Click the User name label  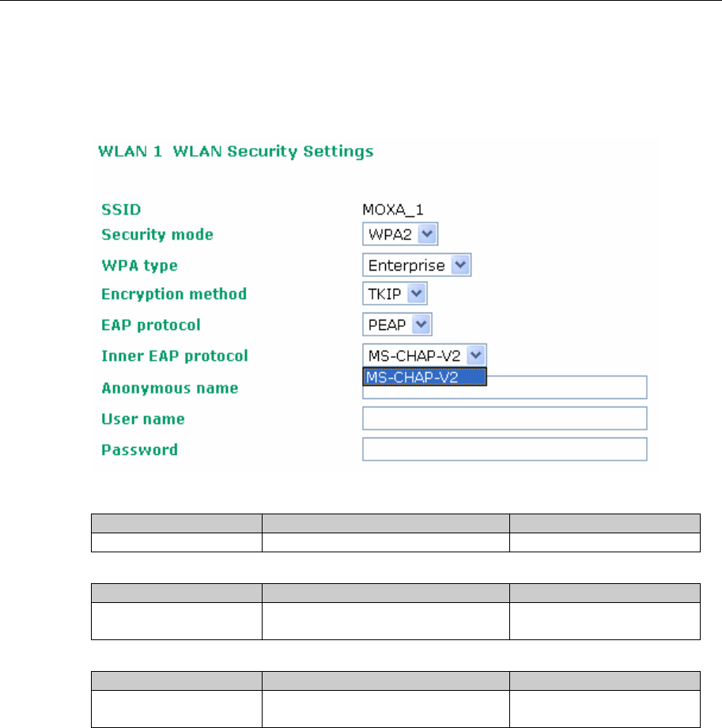click(x=143, y=419)
